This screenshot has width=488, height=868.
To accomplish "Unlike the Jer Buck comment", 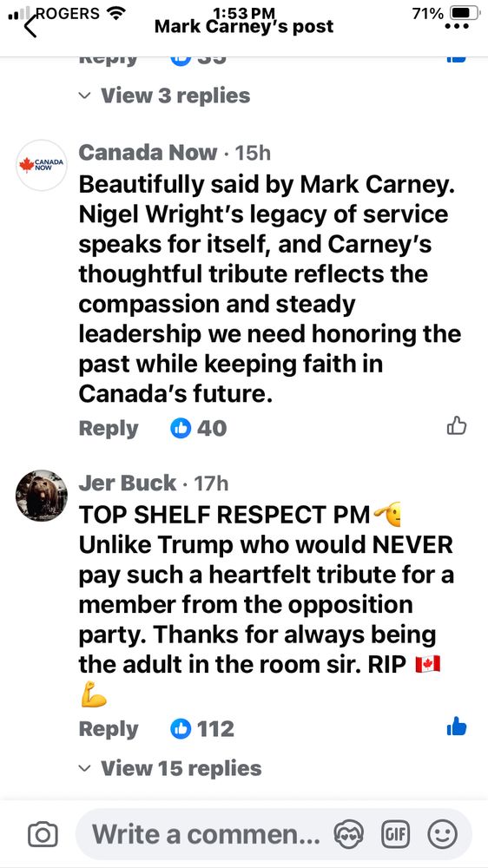I will tap(457, 727).
